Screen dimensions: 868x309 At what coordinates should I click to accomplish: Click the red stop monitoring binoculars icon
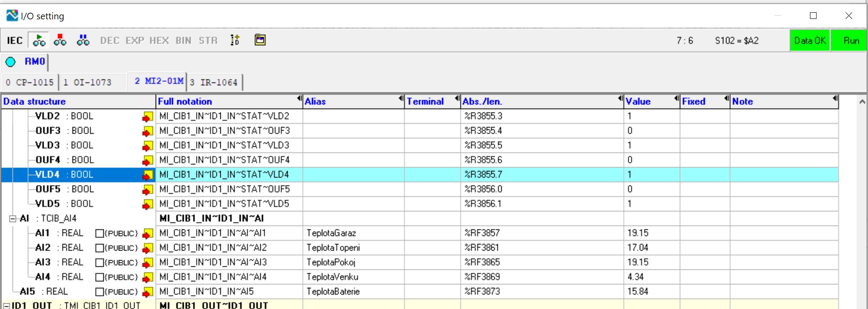tap(60, 40)
